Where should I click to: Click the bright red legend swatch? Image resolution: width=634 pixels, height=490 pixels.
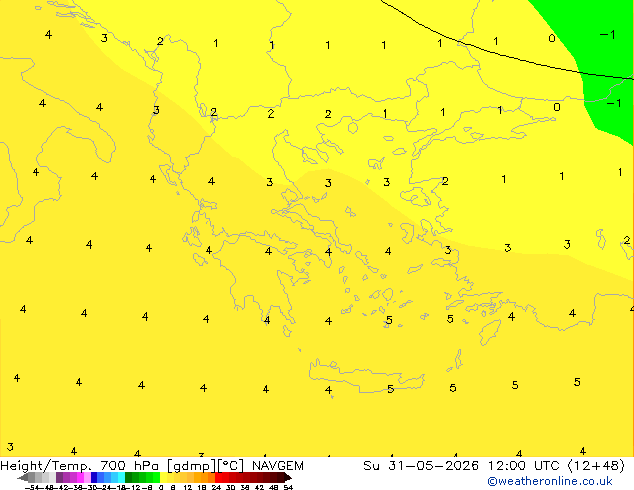pyautogui.click(x=218, y=477)
